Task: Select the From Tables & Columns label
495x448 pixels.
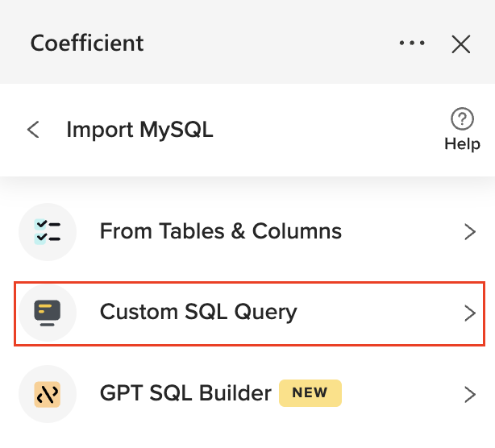Action: 220,232
